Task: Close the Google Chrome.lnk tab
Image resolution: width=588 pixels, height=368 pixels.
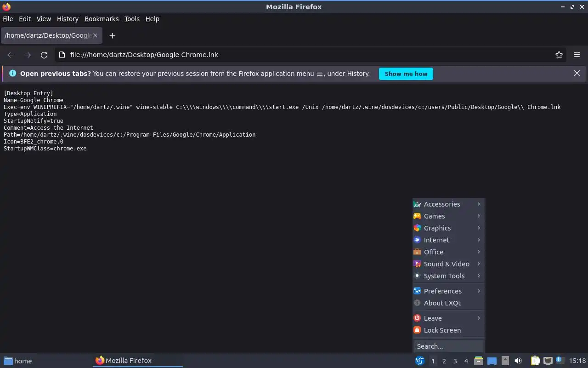Action: [x=95, y=35]
